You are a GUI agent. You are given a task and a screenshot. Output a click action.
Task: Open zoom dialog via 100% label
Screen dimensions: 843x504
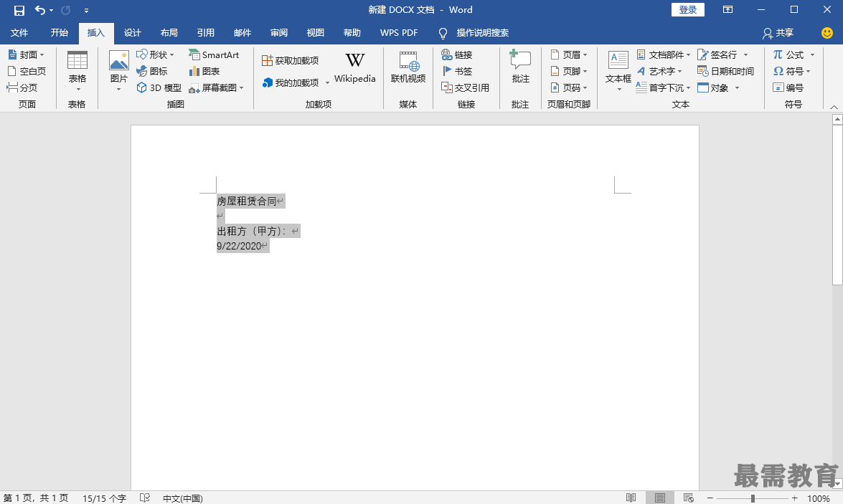coord(819,499)
